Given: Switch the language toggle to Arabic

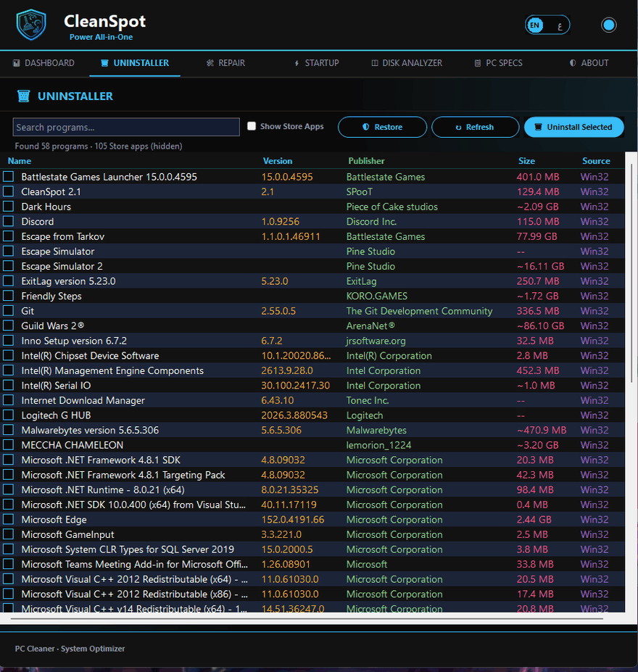Looking at the screenshot, I should pyautogui.click(x=559, y=25).
